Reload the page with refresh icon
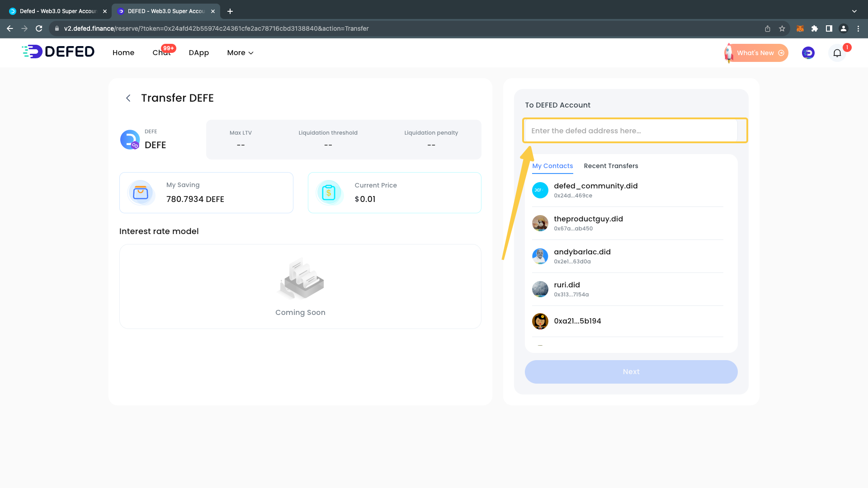The image size is (868, 488). pyautogui.click(x=39, y=28)
